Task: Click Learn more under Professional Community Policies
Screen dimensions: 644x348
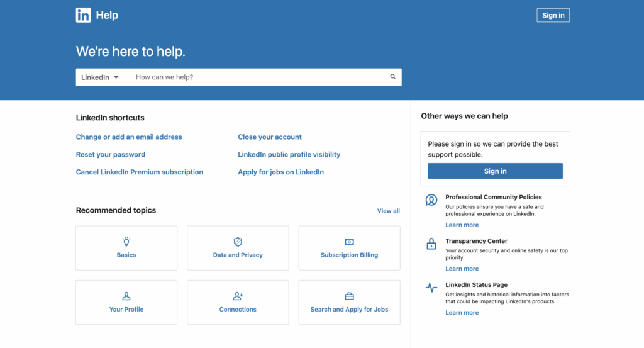Action: tap(462, 225)
